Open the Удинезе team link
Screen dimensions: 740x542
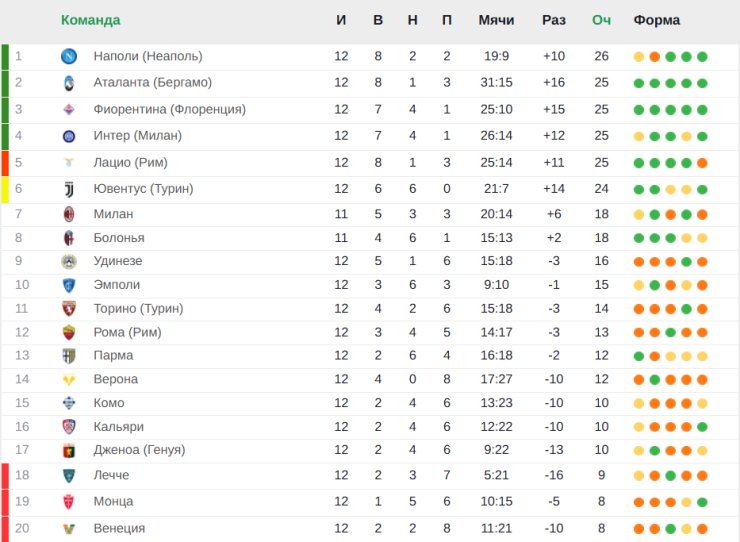117,261
